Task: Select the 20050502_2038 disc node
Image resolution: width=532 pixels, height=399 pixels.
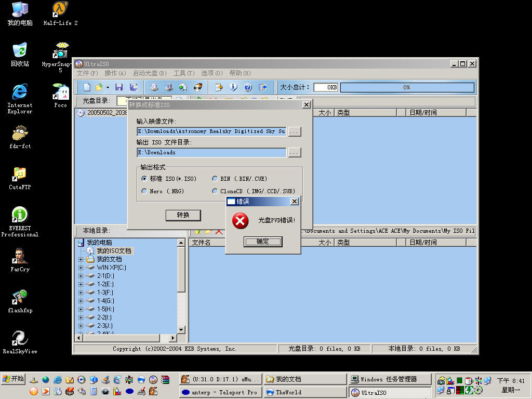Action: coord(107,113)
